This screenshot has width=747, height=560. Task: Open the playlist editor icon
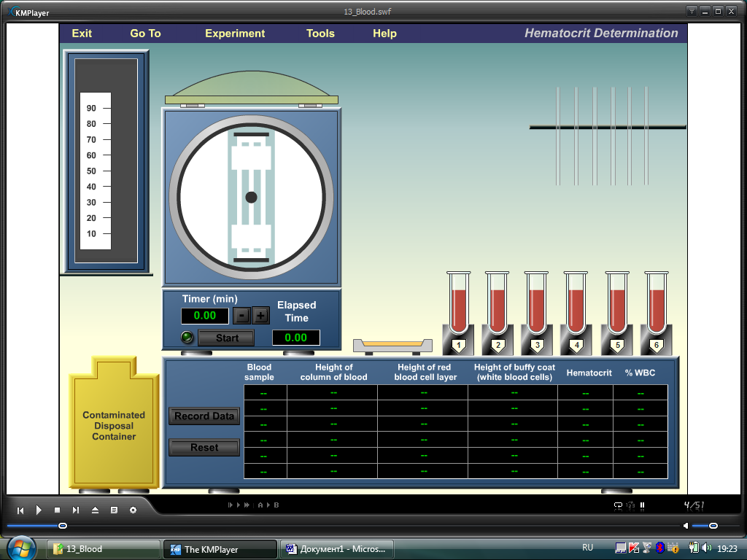click(x=114, y=510)
